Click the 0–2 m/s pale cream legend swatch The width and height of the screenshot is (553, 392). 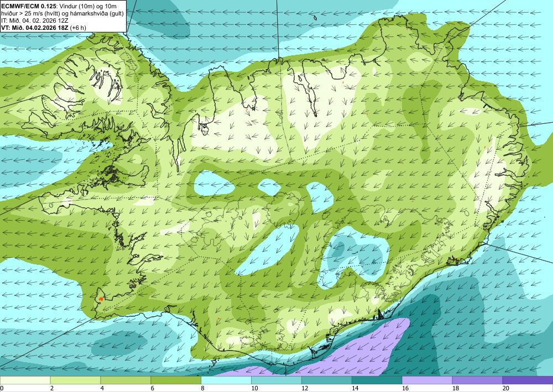coord(25,380)
